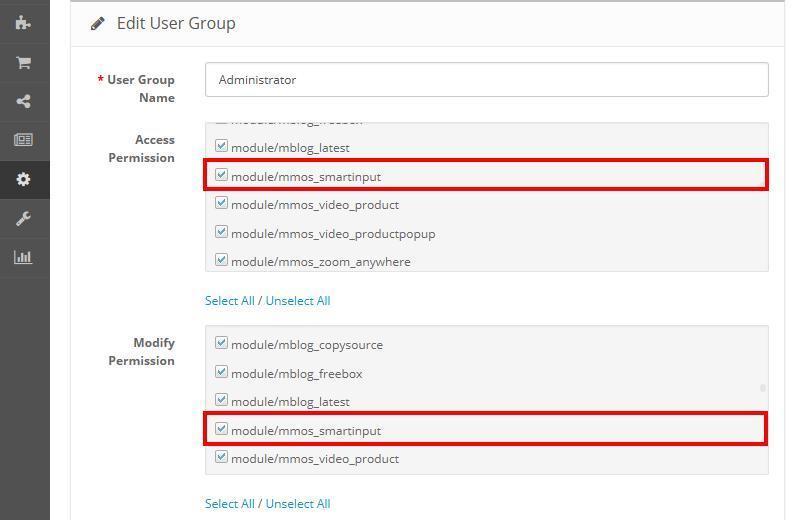Uncheck module/mmos_smartinput under Access Permission
The image size is (800, 520).
point(222,175)
